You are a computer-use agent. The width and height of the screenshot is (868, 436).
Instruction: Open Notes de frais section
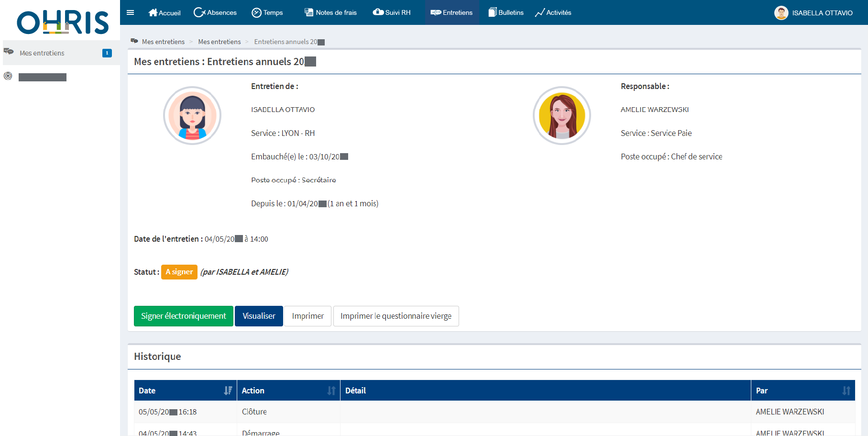click(330, 12)
